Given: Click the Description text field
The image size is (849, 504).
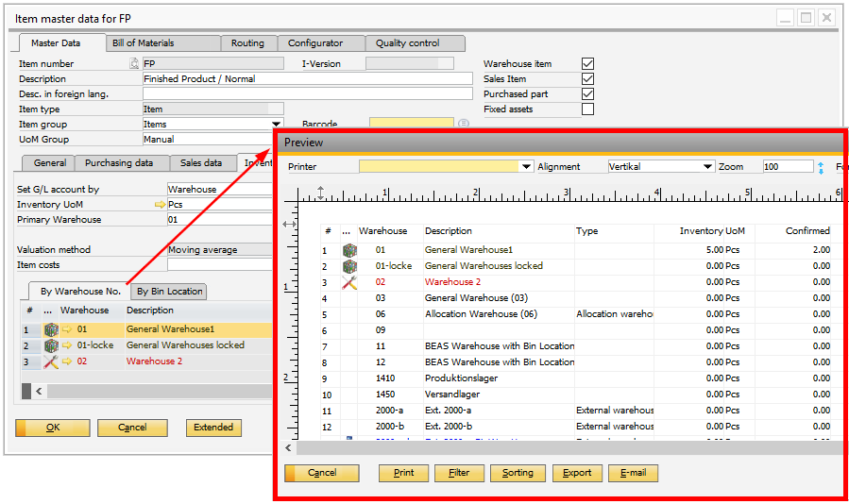Looking at the screenshot, I should [x=307, y=79].
